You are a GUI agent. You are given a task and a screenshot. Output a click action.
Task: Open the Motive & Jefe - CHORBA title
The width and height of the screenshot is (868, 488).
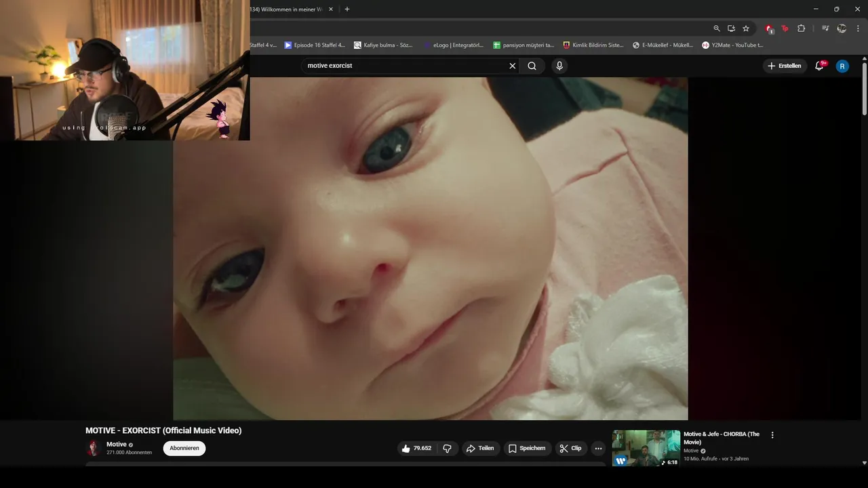click(x=722, y=438)
